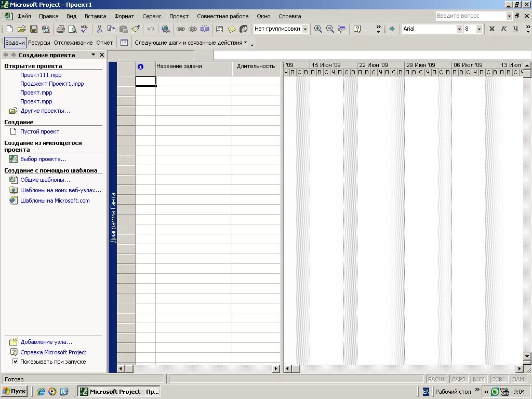Click the Task Notes yellow note icon
The width and height of the screenshot is (532, 399).
pos(232,29)
